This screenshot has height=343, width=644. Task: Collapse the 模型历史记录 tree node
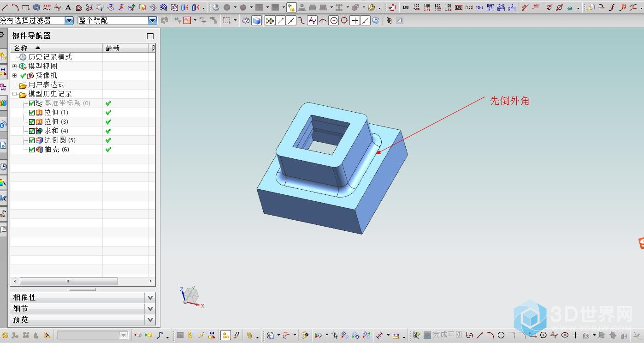pos(15,94)
